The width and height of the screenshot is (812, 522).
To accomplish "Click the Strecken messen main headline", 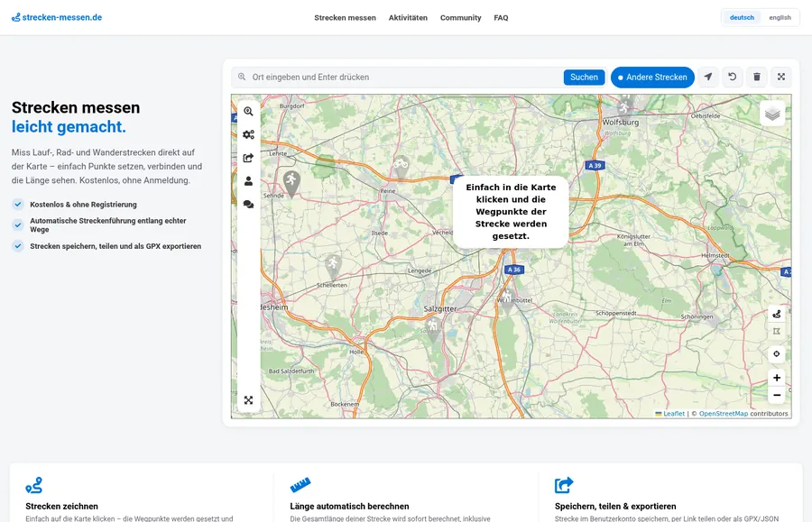I will (76, 107).
